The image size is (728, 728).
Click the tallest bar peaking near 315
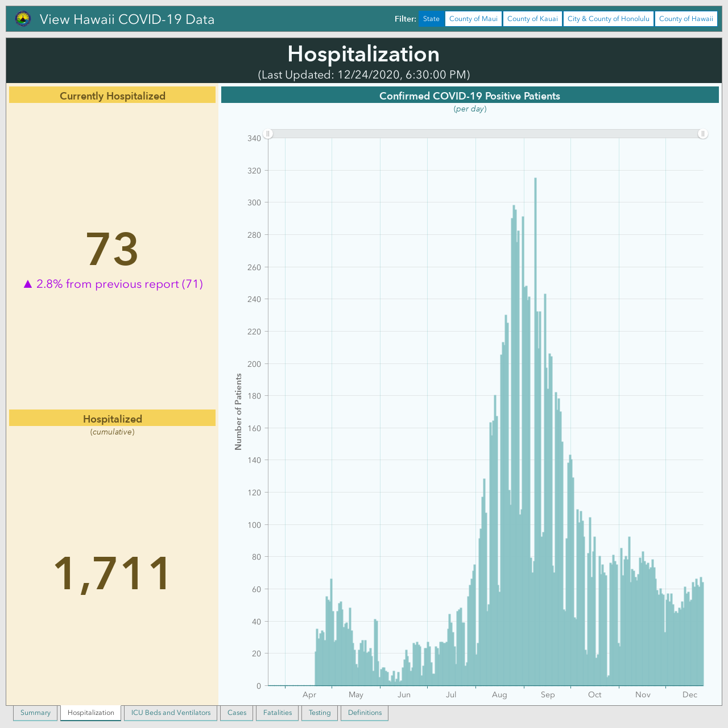pos(535,432)
